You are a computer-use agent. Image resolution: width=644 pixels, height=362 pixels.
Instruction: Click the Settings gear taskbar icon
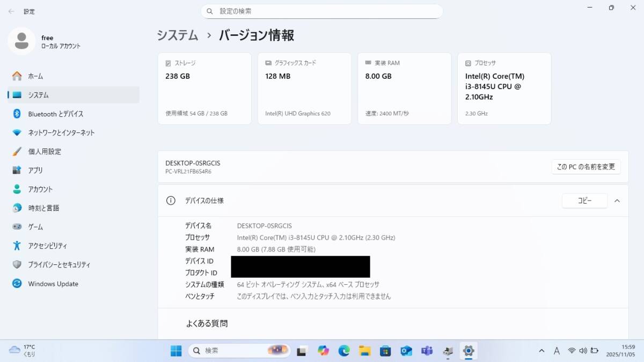tap(469, 351)
